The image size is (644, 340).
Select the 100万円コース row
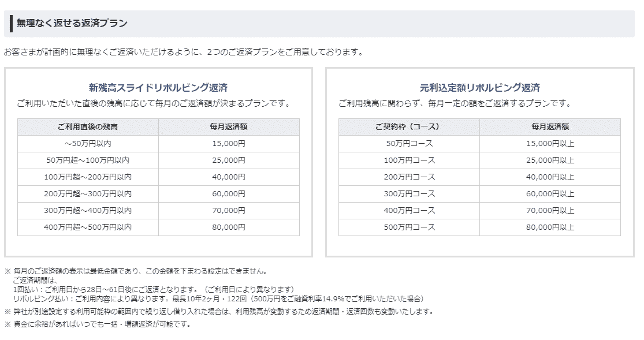480,160
